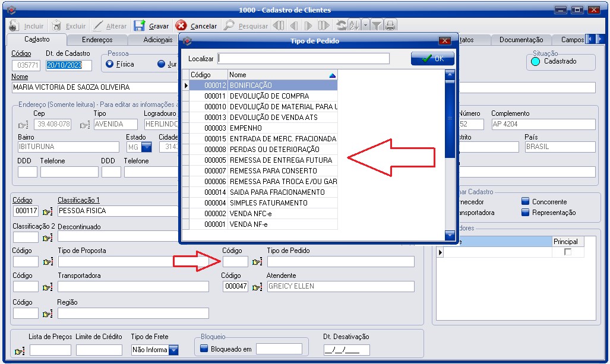
Task: Open the Documentação tab
Action: tap(520, 40)
